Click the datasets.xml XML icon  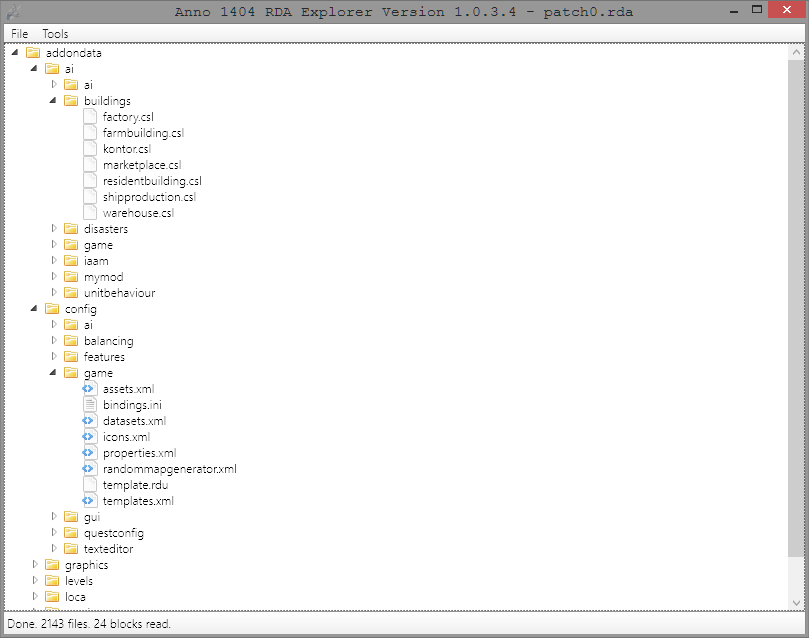click(x=89, y=420)
